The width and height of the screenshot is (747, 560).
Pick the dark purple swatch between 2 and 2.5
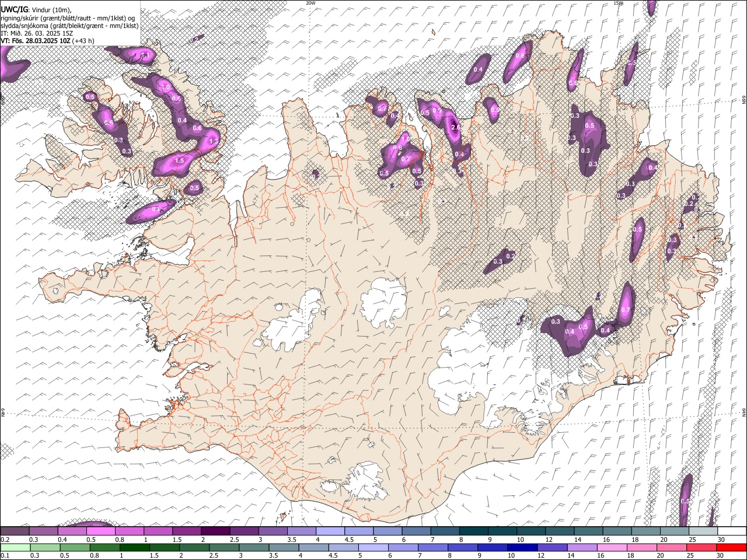[216, 531]
